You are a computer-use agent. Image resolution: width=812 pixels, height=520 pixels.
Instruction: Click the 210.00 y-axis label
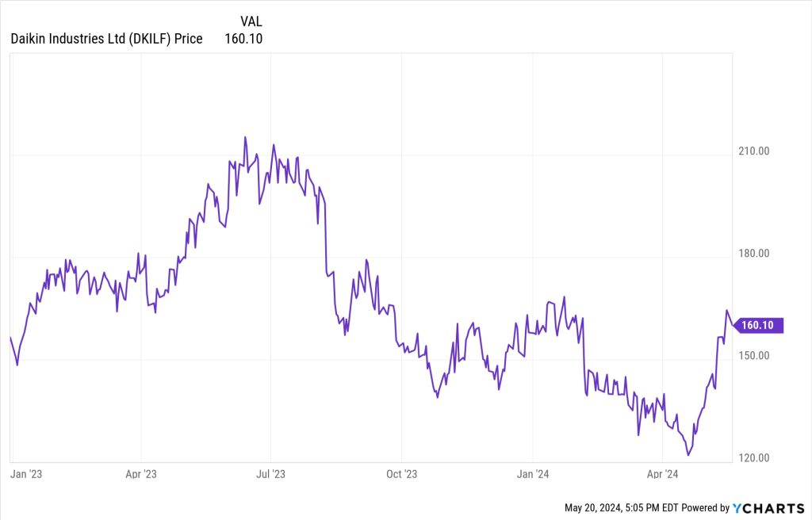coord(754,151)
